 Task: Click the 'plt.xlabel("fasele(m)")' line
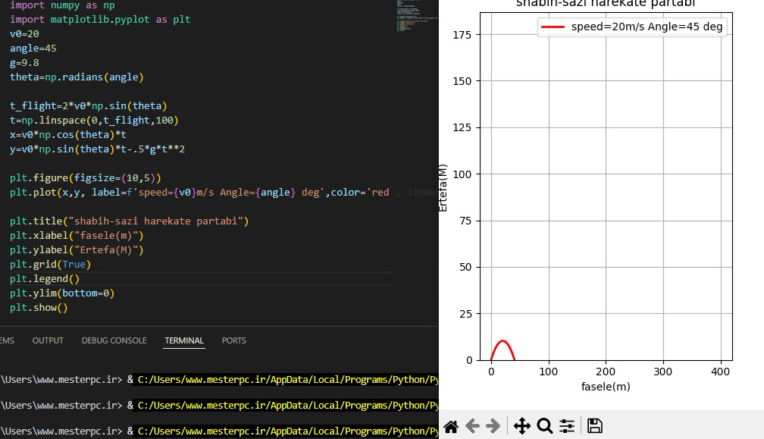(76, 235)
